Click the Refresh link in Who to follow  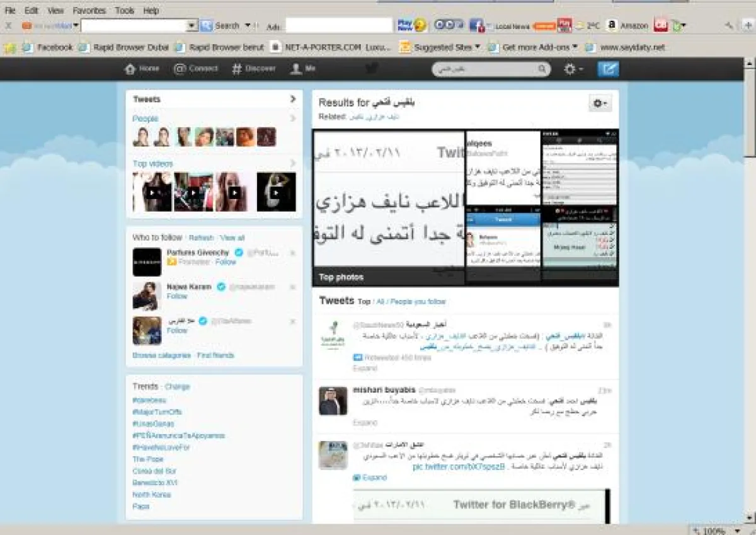pos(201,238)
